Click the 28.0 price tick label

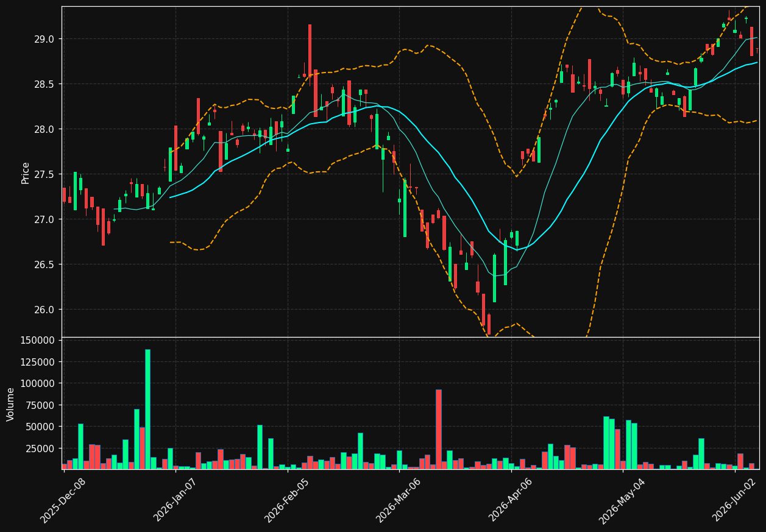pos(46,129)
